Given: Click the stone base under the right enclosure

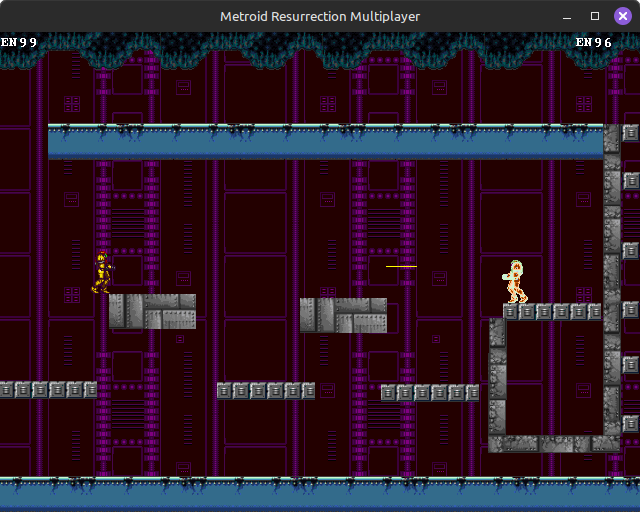Looking at the screenshot, I should tap(554, 444).
